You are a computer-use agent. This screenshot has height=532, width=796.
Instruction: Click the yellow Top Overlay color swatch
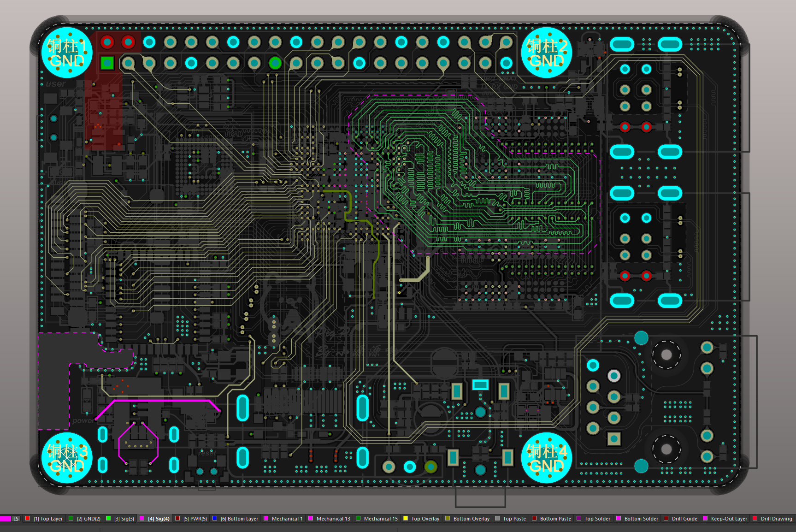click(406, 519)
